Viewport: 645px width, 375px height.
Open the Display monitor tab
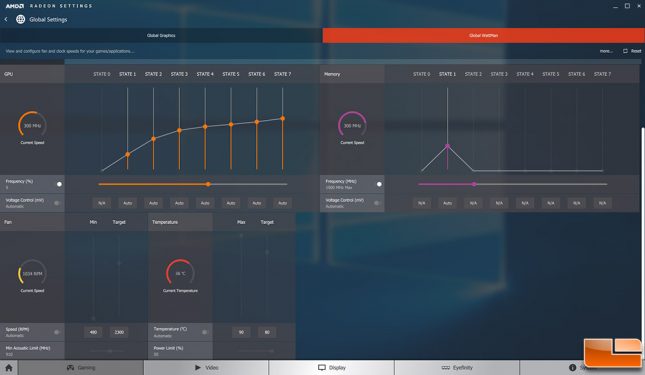coord(332,368)
